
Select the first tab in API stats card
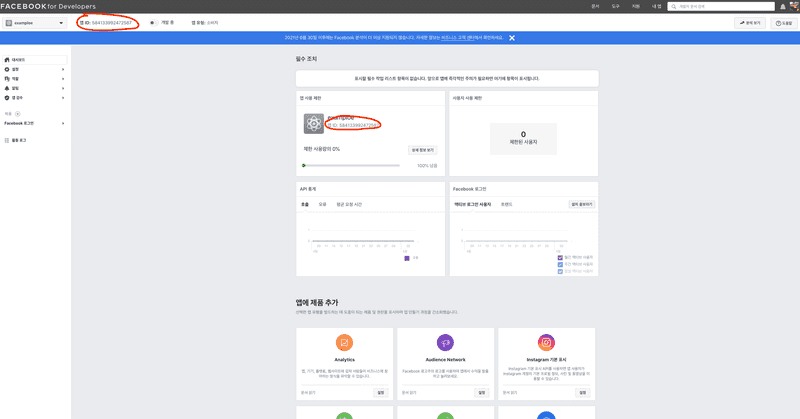(305, 204)
